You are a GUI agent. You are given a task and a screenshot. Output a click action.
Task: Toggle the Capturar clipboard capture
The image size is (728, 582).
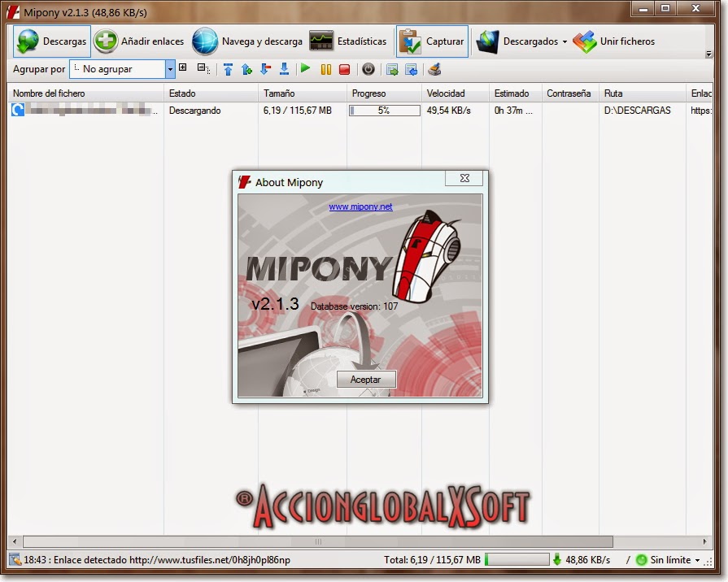[432, 41]
